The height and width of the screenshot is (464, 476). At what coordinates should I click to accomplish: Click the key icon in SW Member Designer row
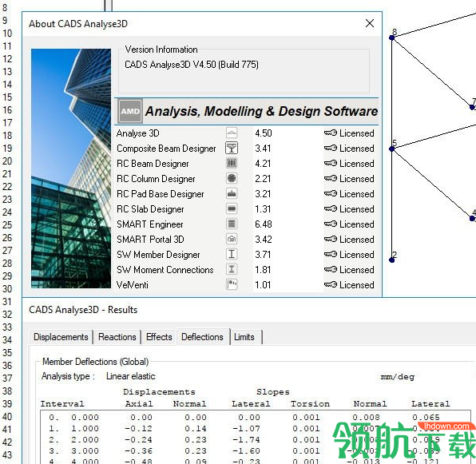pyautogui.click(x=331, y=254)
